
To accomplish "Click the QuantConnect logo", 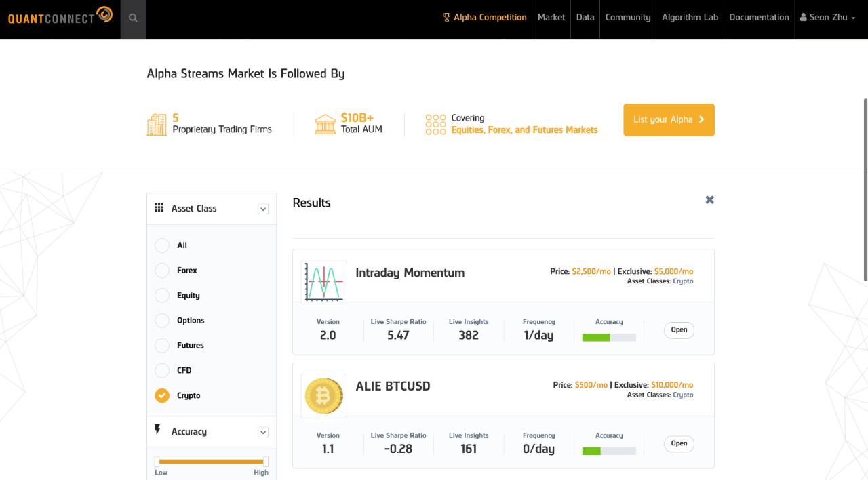I will pos(60,16).
